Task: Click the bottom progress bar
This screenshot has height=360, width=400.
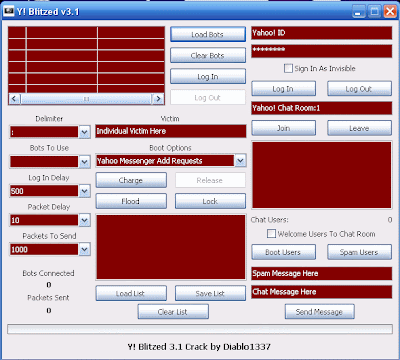Action: pos(200,329)
